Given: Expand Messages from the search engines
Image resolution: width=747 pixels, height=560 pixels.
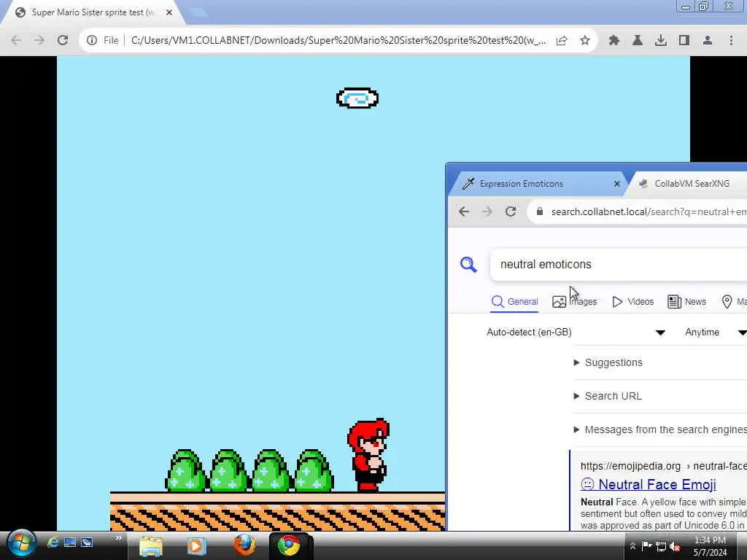Looking at the screenshot, I should pyautogui.click(x=660, y=429).
